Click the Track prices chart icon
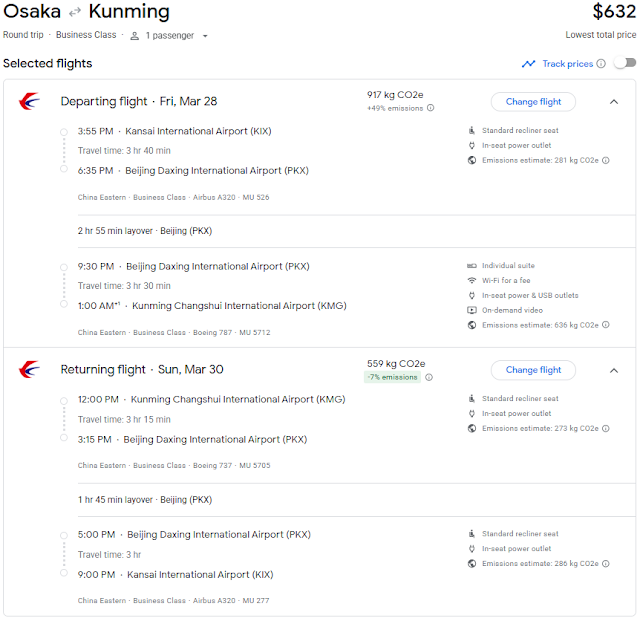640x618 pixels. point(528,64)
